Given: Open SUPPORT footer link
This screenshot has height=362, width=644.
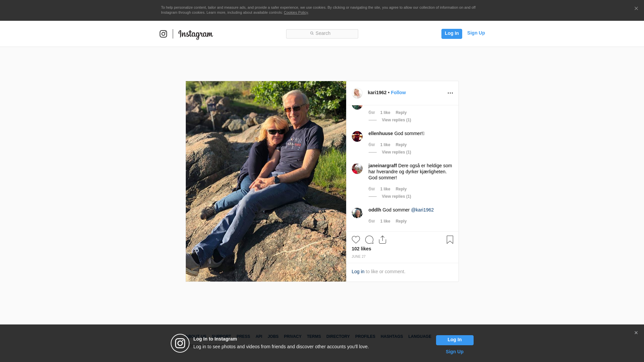Looking at the screenshot, I should 221,337.
